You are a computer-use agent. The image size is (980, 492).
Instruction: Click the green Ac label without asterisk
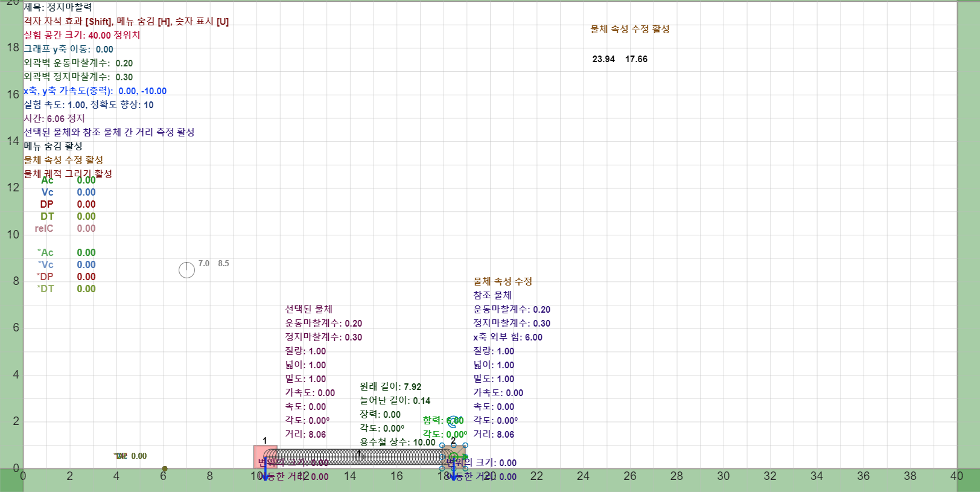click(47, 180)
